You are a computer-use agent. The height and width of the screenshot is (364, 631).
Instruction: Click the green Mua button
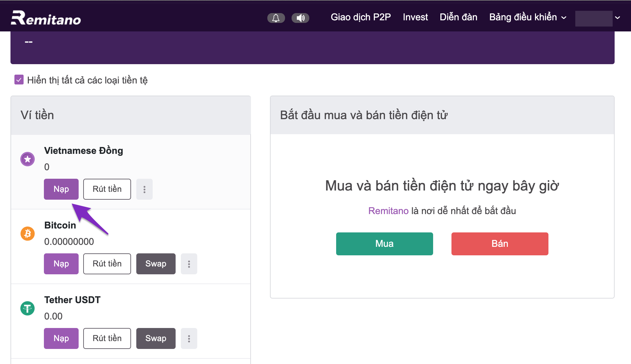pos(384,244)
